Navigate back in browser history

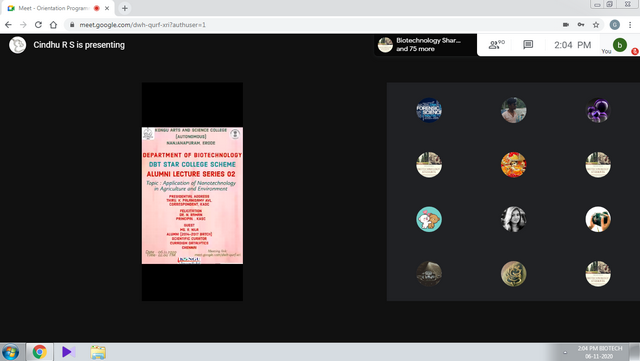pyautogui.click(x=8, y=25)
